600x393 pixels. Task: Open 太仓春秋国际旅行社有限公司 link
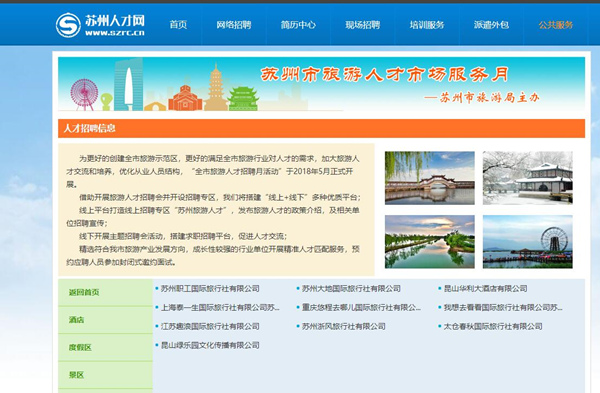tap(493, 326)
